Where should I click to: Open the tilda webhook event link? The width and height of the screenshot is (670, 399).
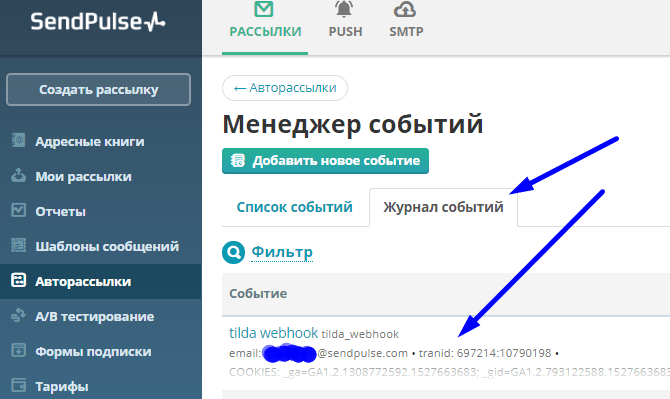pos(273,333)
